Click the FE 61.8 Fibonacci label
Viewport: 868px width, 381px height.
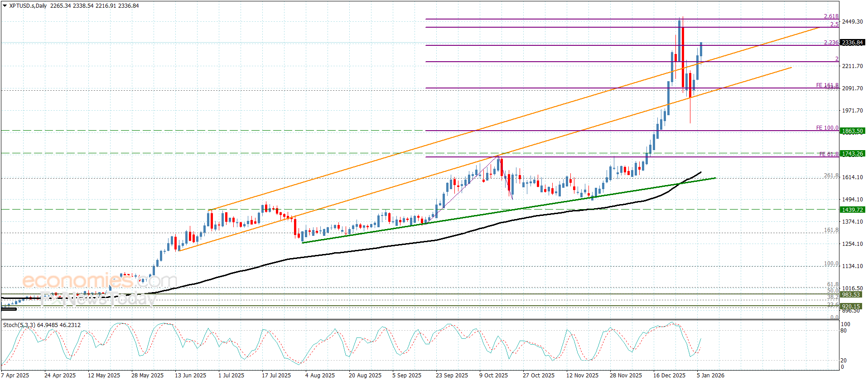828,154
